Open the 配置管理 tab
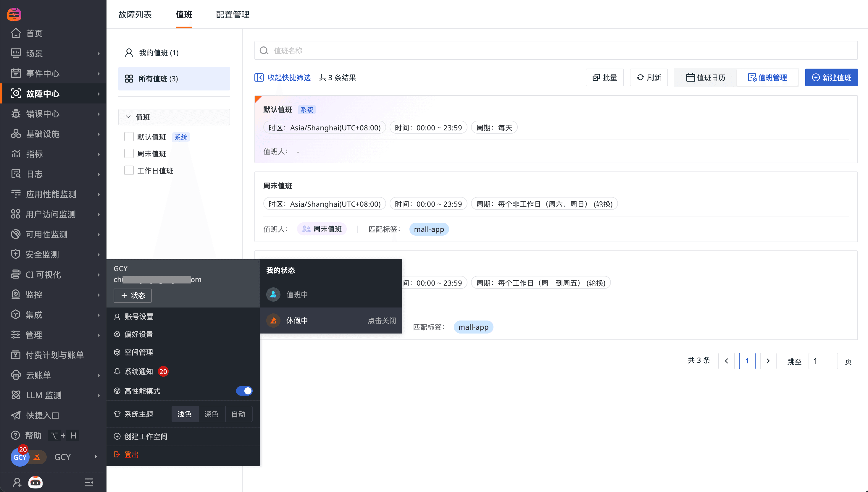The width and height of the screenshot is (868, 492). pyautogui.click(x=233, y=14)
